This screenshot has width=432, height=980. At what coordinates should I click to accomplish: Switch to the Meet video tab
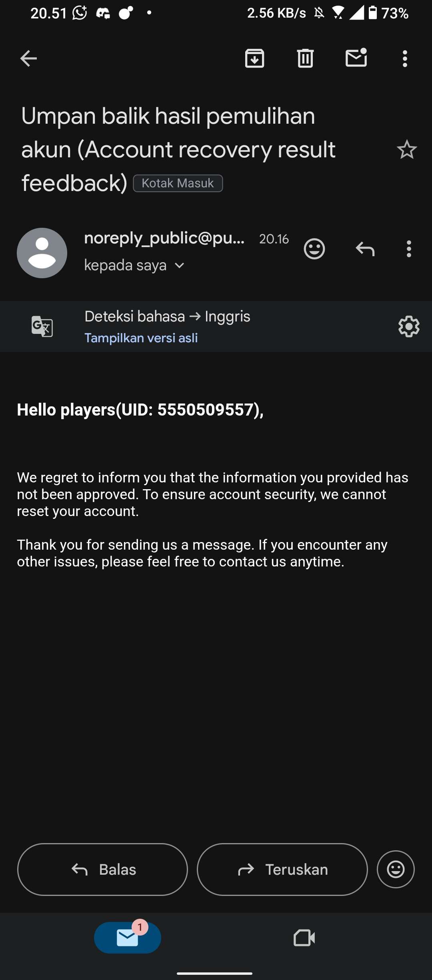pyautogui.click(x=304, y=938)
